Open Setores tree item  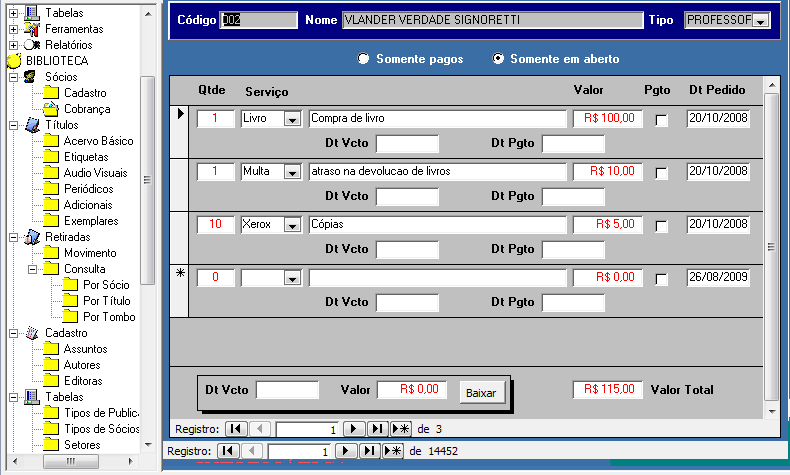(x=82, y=445)
